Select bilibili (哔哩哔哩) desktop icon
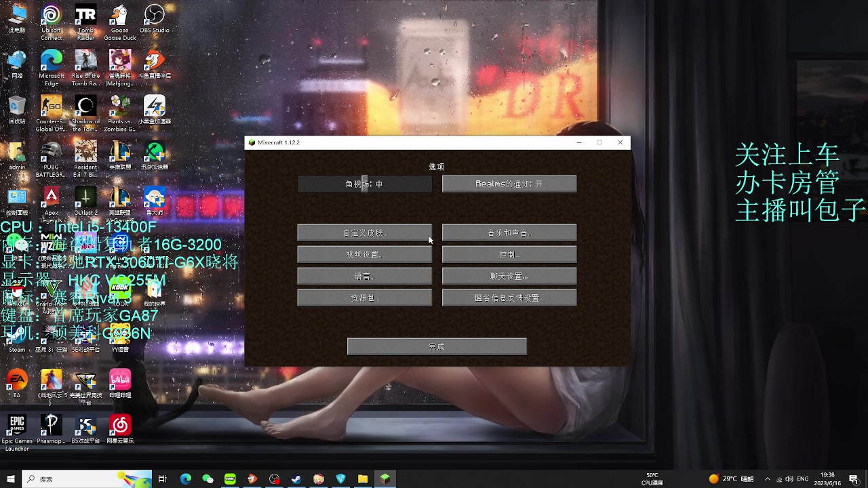The height and width of the screenshot is (488, 868). click(x=120, y=383)
